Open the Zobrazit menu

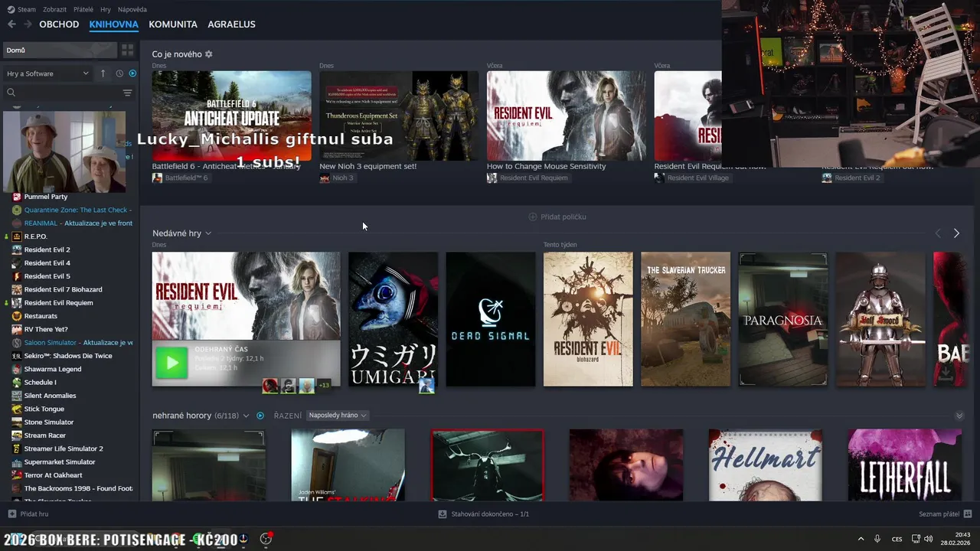point(54,9)
